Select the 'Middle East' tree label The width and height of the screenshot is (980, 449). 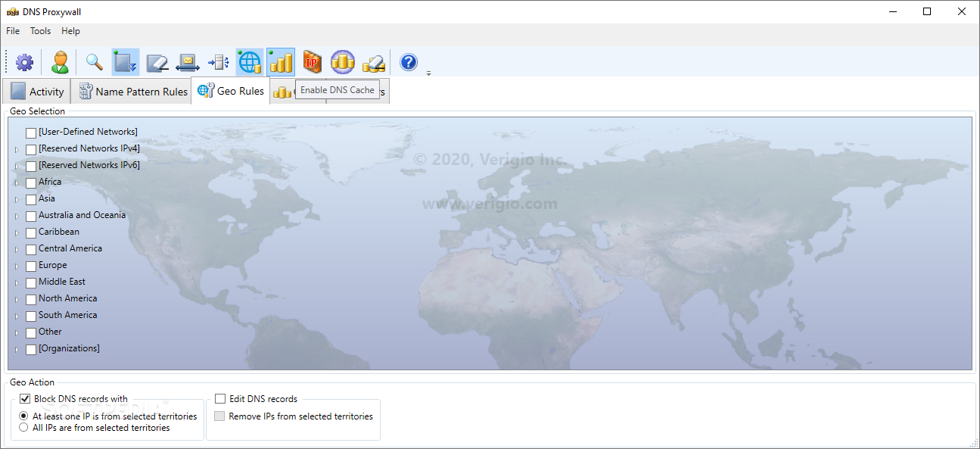(x=62, y=282)
